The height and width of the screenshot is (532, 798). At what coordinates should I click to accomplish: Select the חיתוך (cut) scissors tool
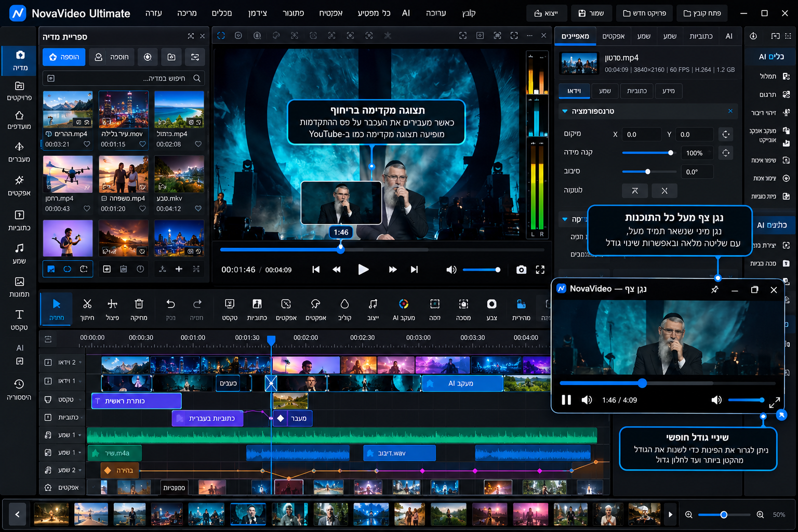[x=87, y=309]
